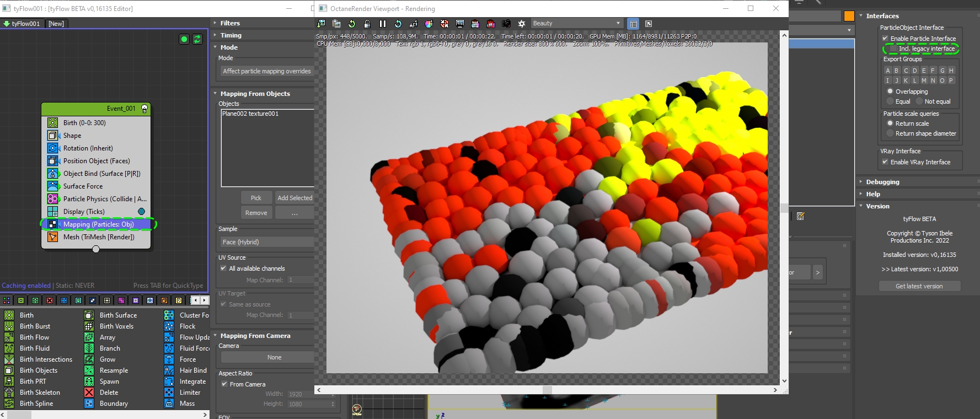Select Return scale radio button

(890, 123)
